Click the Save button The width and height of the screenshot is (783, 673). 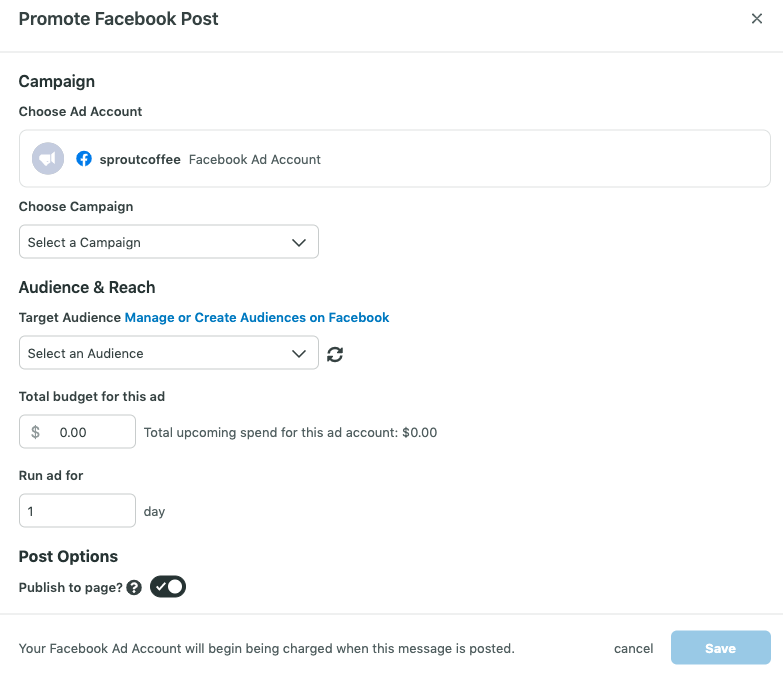pos(721,648)
